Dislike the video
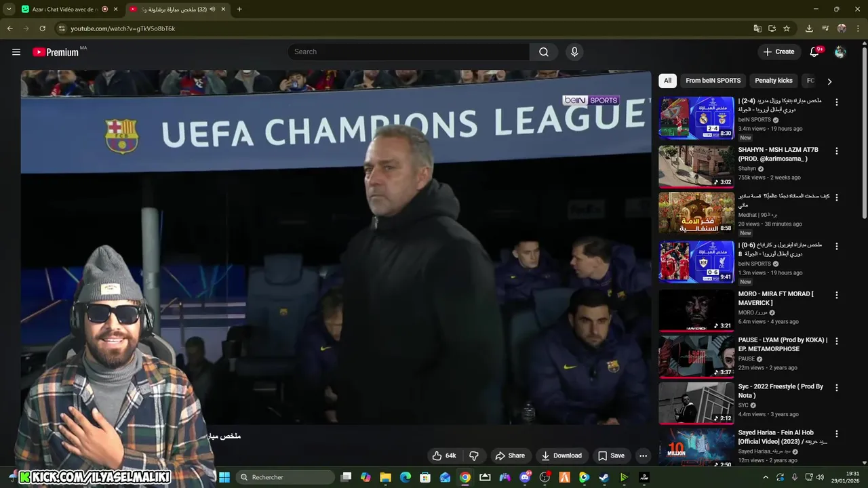The height and width of the screenshot is (488, 868). click(x=474, y=455)
